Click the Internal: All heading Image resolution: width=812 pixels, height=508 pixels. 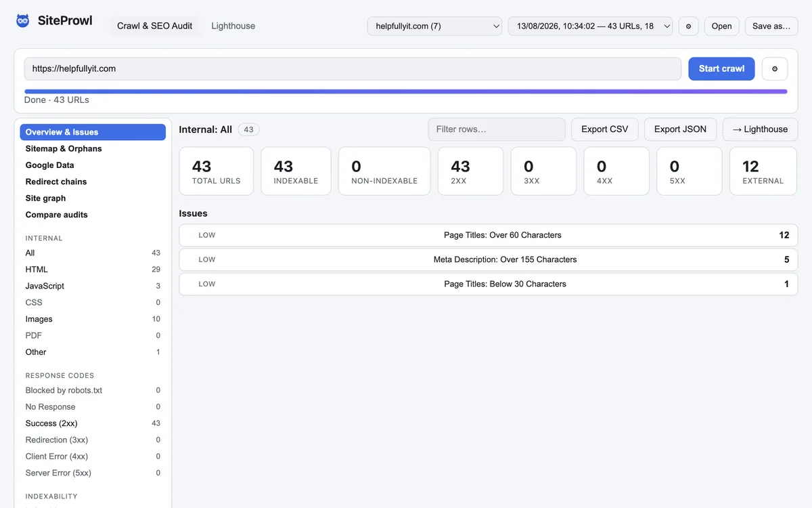click(206, 129)
